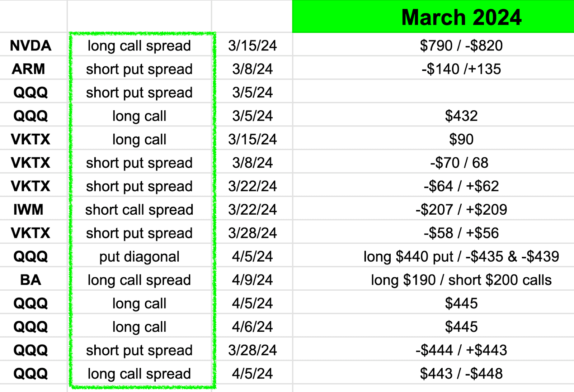Select the green March 2024 header cell
Viewport: 574px width, 392px height.
pos(433,16)
